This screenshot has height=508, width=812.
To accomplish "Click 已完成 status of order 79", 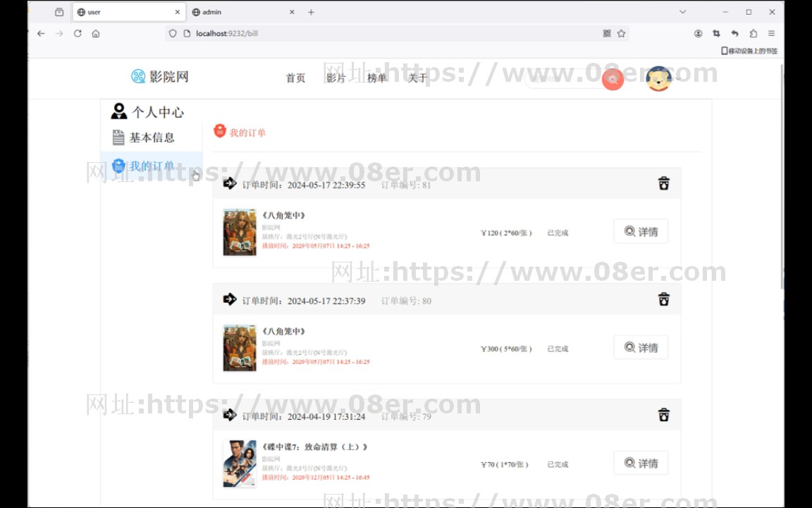I will [558, 464].
